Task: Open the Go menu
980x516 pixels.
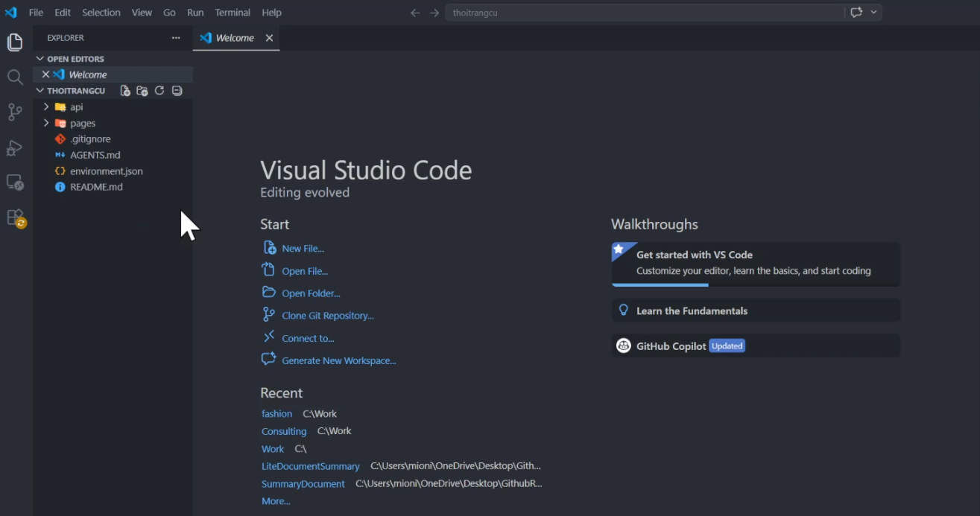Action: click(169, 13)
